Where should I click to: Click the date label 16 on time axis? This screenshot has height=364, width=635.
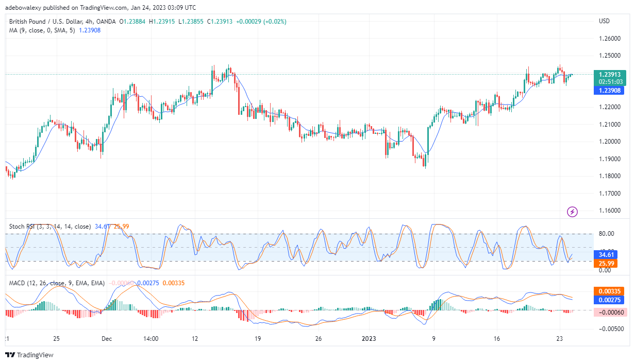(x=497, y=339)
